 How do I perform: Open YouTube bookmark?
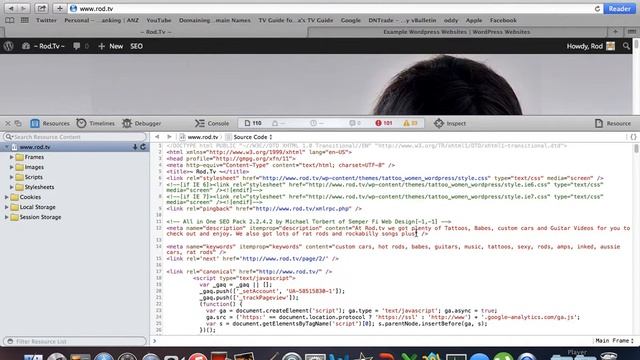(x=159, y=20)
